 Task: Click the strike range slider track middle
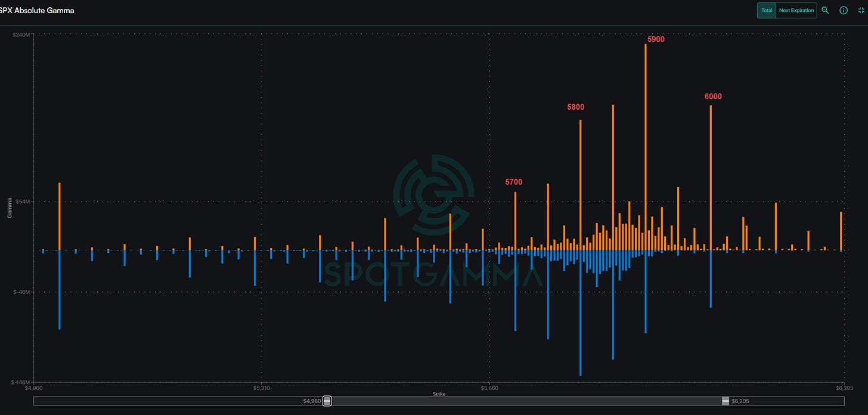(526, 401)
